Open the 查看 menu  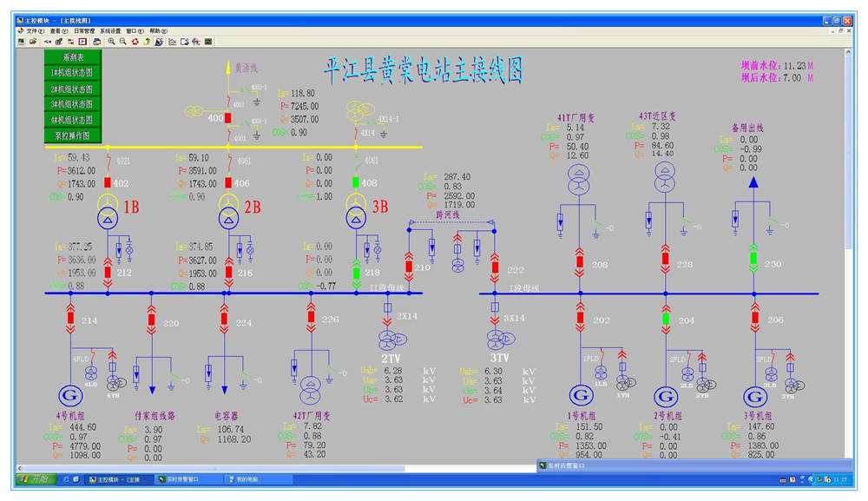58,30
